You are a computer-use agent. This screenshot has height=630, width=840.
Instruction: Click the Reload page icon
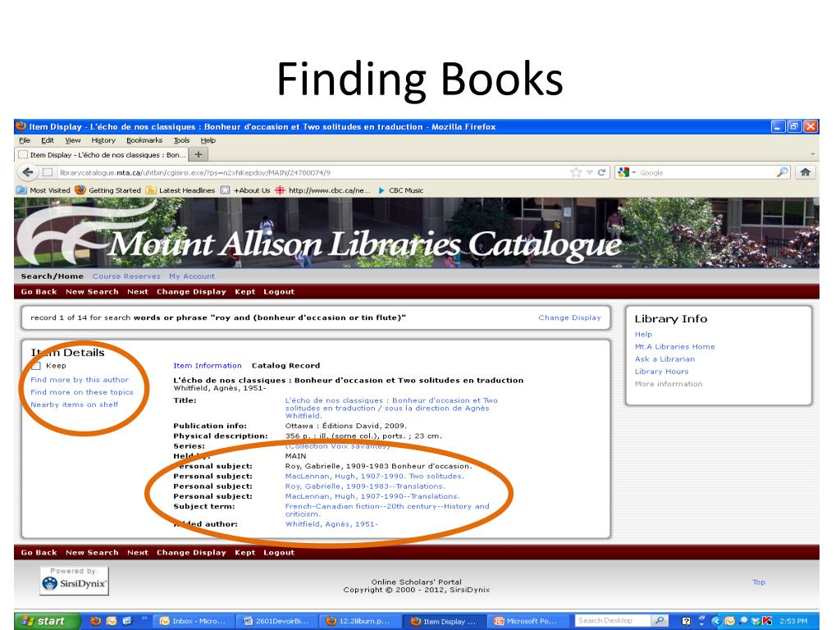[601, 172]
